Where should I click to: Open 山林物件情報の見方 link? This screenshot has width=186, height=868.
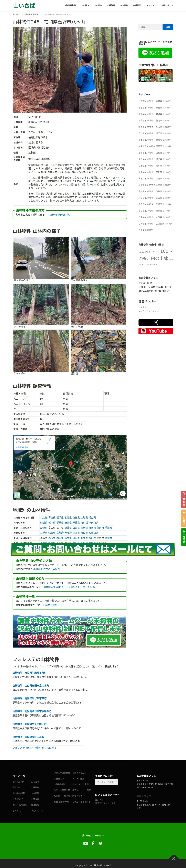pos(60,215)
